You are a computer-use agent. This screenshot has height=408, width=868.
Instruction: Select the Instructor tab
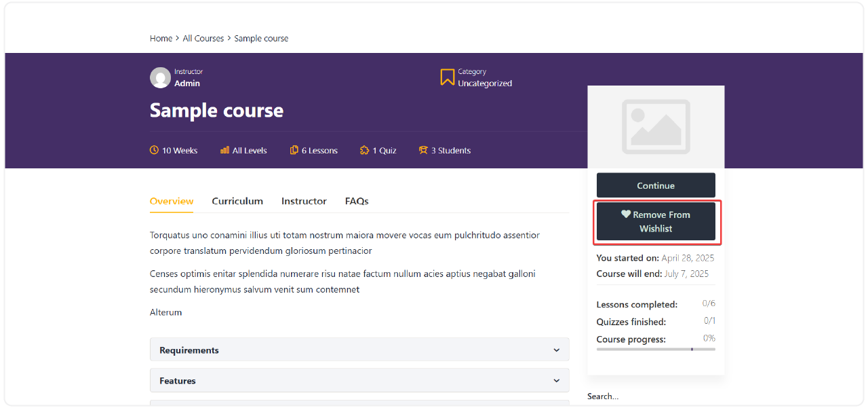303,201
